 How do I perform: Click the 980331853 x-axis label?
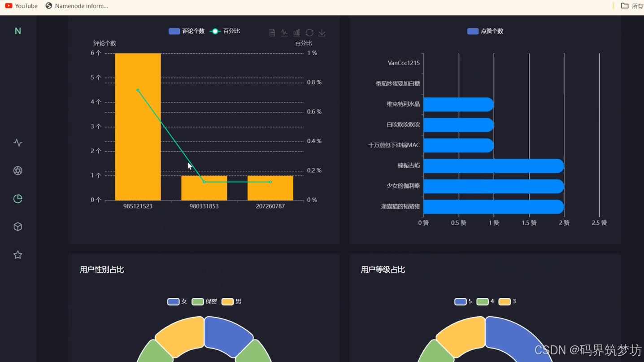(204, 206)
